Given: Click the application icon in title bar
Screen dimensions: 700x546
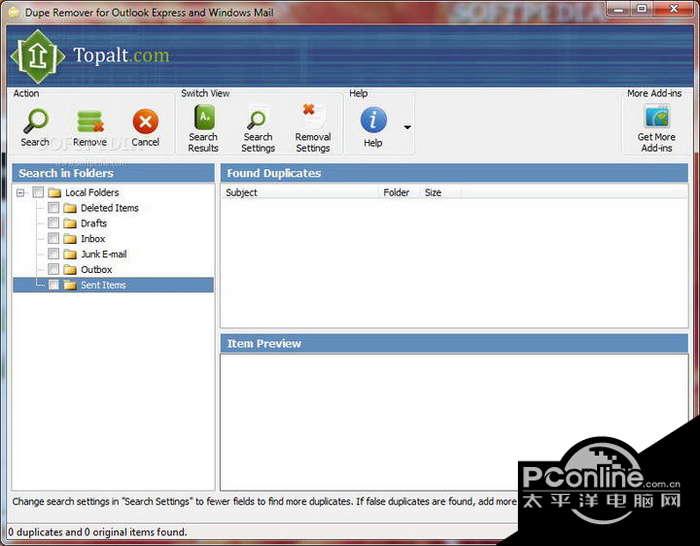Looking at the screenshot, I should point(13,12).
